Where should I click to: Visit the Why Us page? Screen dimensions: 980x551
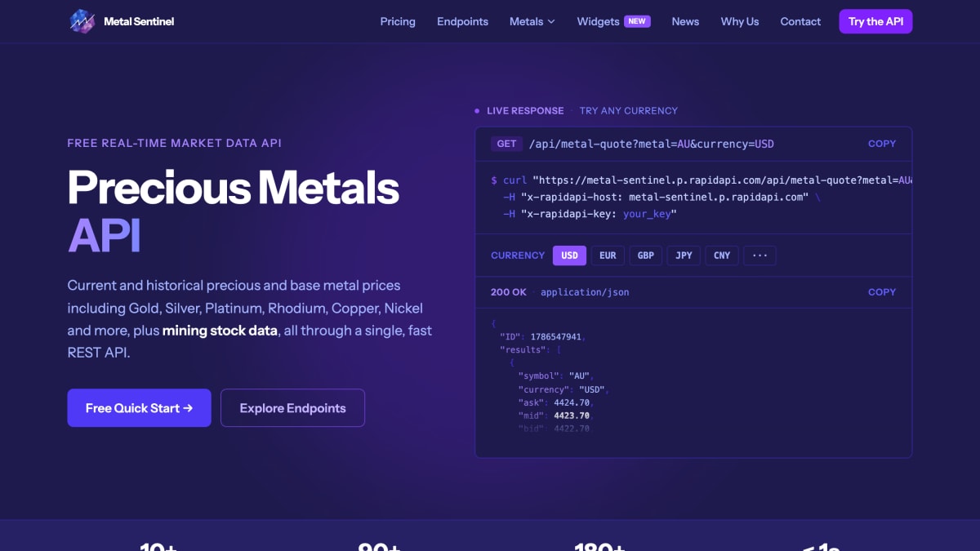pos(740,21)
